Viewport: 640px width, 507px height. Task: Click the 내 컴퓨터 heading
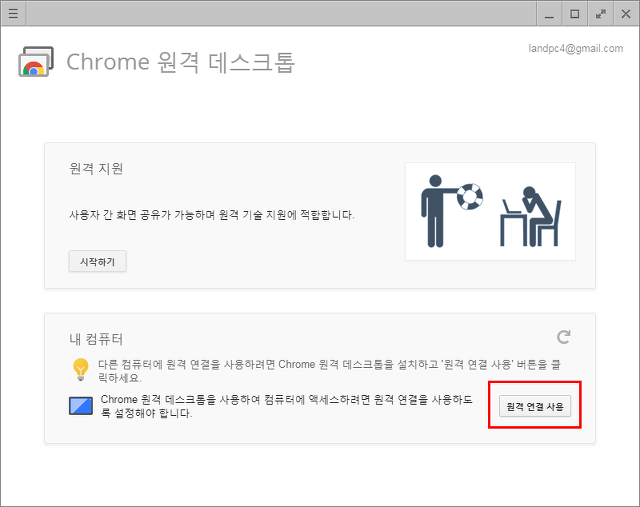96,339
